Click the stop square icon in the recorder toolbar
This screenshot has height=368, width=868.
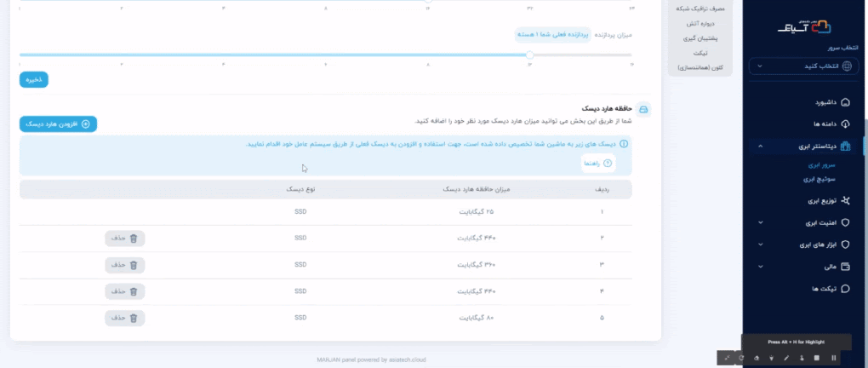point(817,358)
